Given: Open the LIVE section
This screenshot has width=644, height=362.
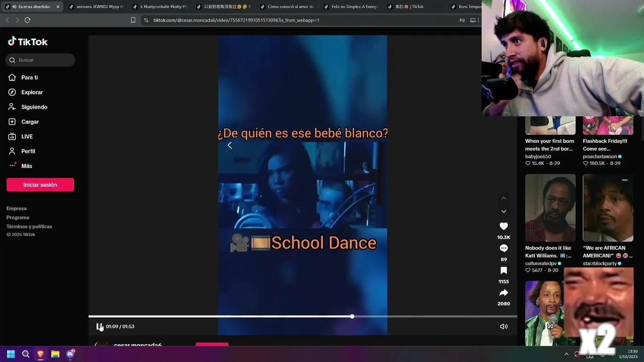Looking at the screenshot, I should (x=27, y=136).
